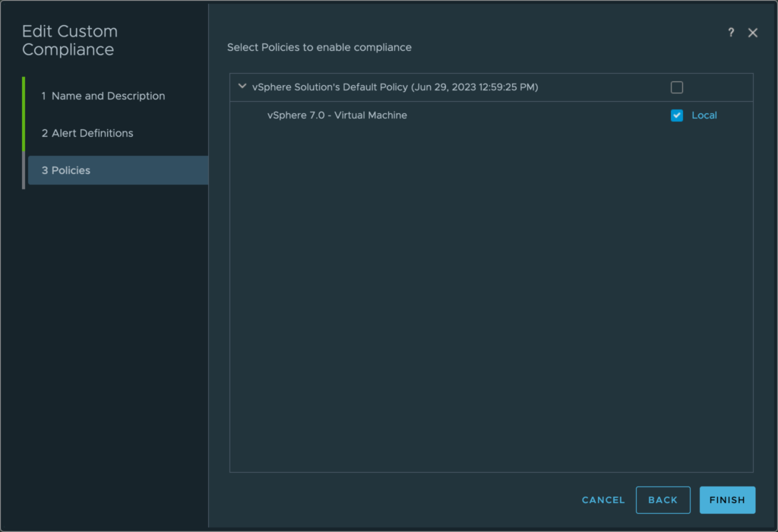
Task: Click Finish to save compliance
Action: 727,500
